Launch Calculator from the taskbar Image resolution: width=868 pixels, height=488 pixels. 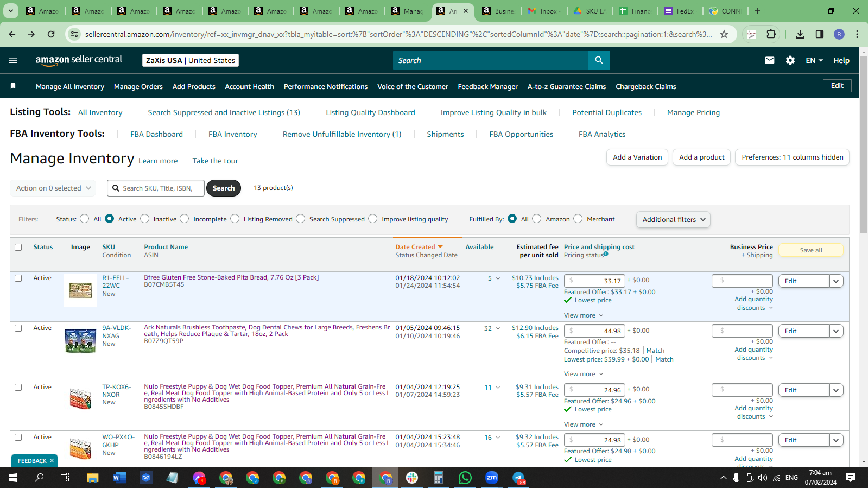[x=439, y=478]
